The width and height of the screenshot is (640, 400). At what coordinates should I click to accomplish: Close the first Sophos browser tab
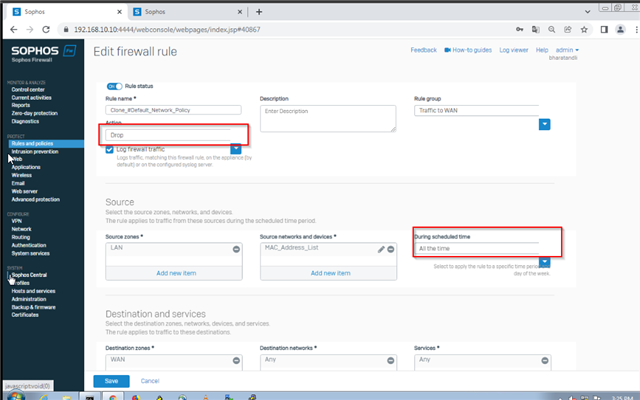coord(119,12)
